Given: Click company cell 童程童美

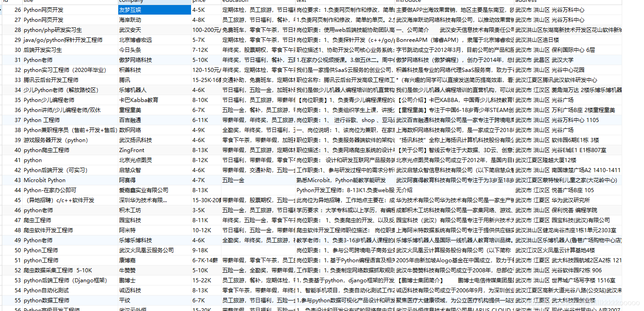Looking at the screenshot, I should [x=154, y=110].
